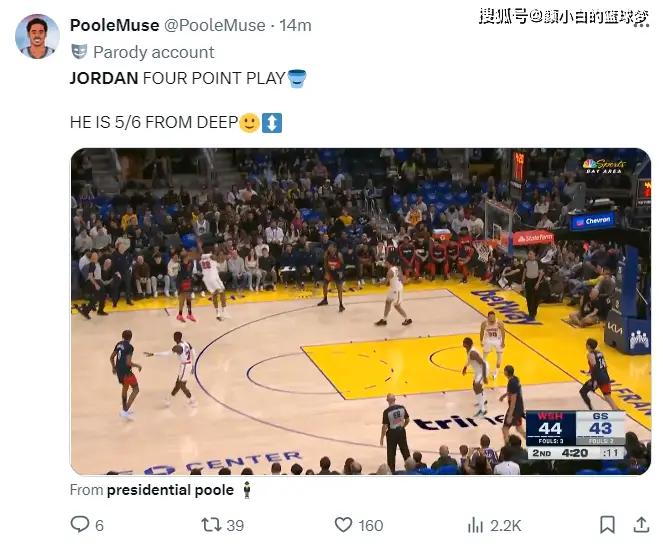The image size is (663, 548).
Task: View the 160 likes count
Action: coord(371,526)
